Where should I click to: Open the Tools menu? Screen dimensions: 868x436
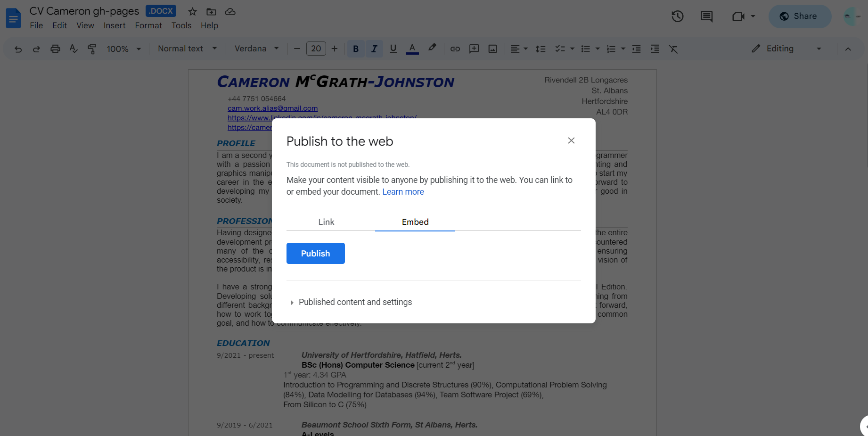(x=181, y=25)
